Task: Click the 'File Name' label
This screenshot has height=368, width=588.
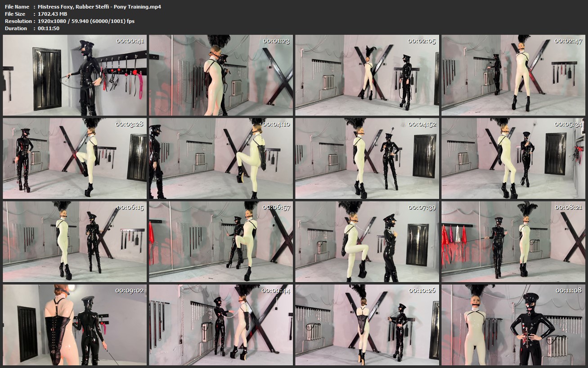Action: (17, 7)
